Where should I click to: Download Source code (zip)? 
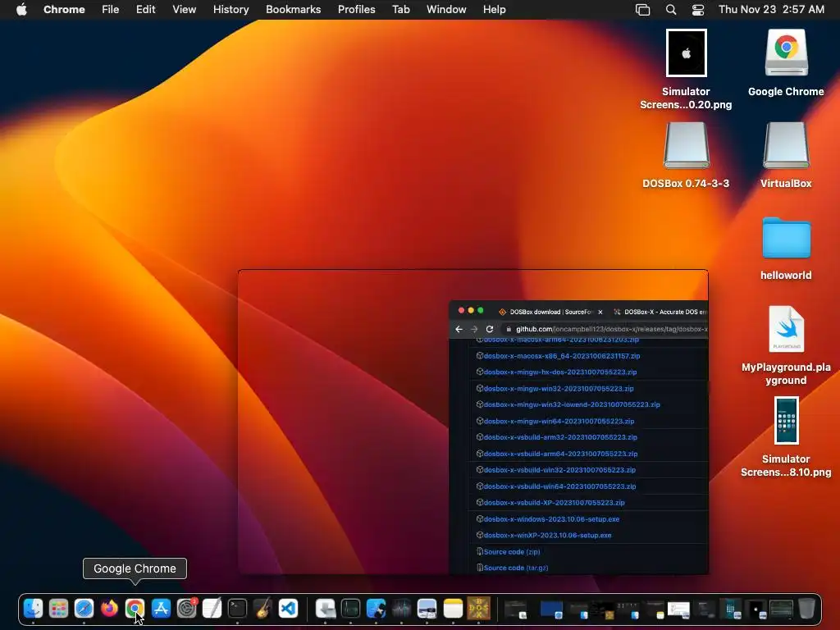pos(512,552)
